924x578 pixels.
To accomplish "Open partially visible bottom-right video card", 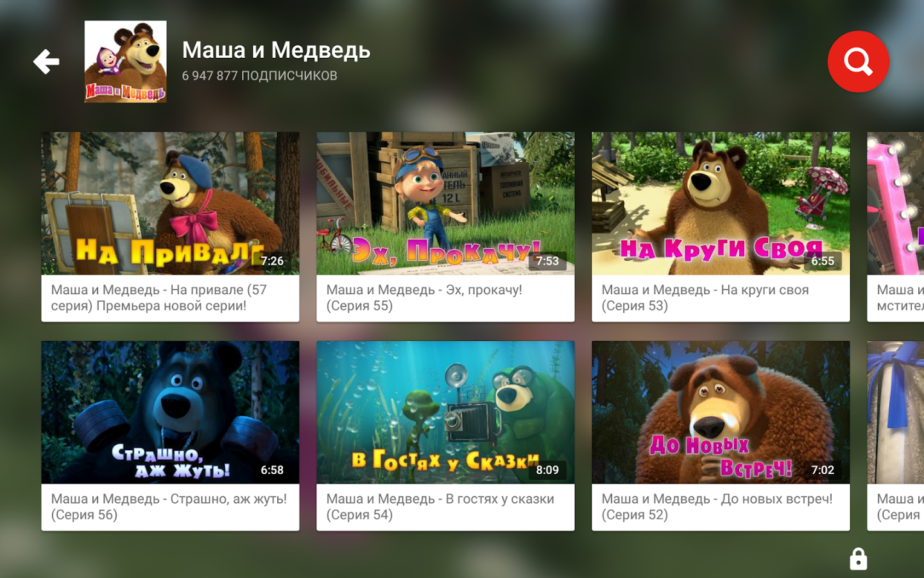I will coord(896,435).
